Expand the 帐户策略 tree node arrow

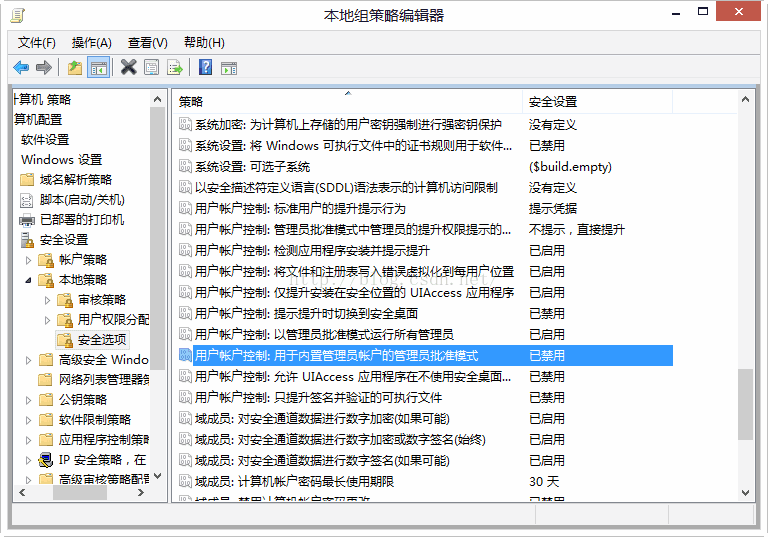pyautogui.click(x=28, y=260)
